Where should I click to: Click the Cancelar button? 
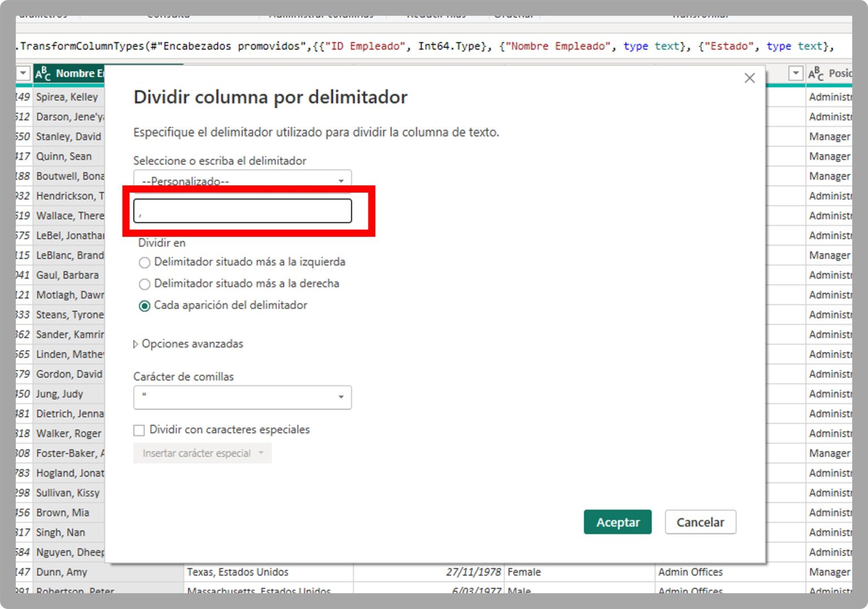pyautogui.click(x=700, y=522)
